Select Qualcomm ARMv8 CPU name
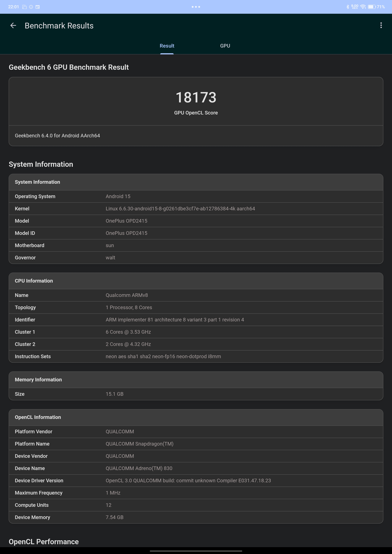Screen dimensions: 392x554 pos(127,295)
